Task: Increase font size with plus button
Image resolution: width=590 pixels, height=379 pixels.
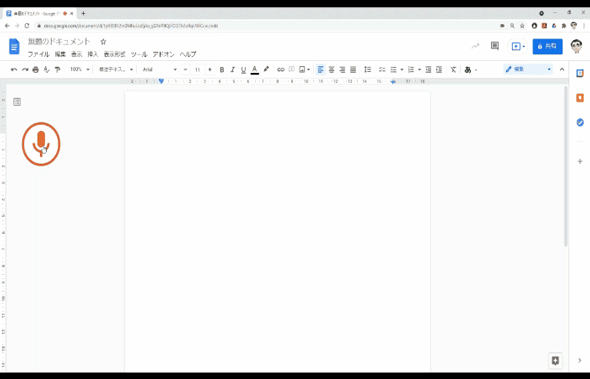Action: click(x=210, y=70)
